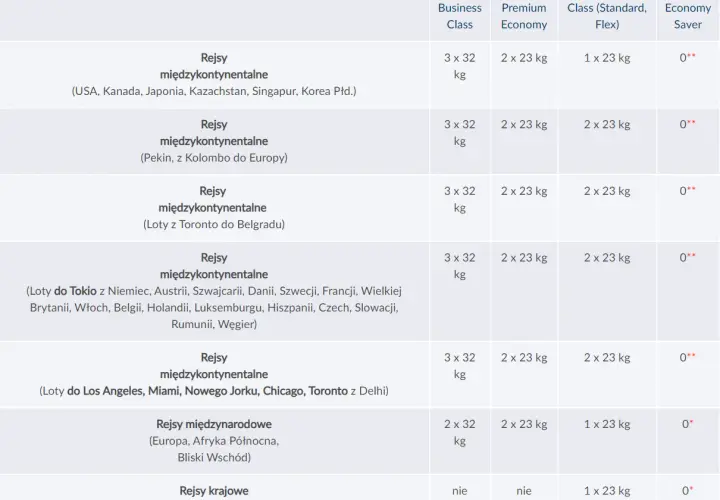Viewport: 720px width, 500px height.
Task: Click the 'nie' cell under Business Class
Action: [x=460, y=491]
